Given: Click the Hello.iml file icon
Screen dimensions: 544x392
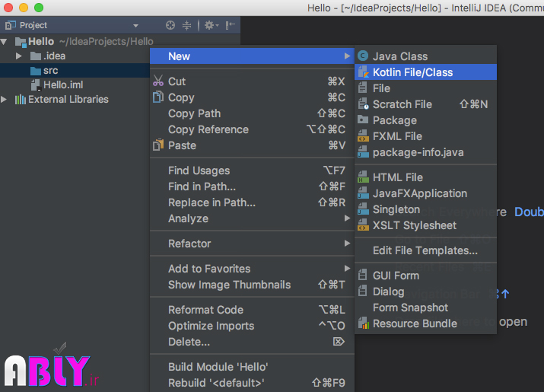Looking at the screenshot, I should click(x=36, y=84).
